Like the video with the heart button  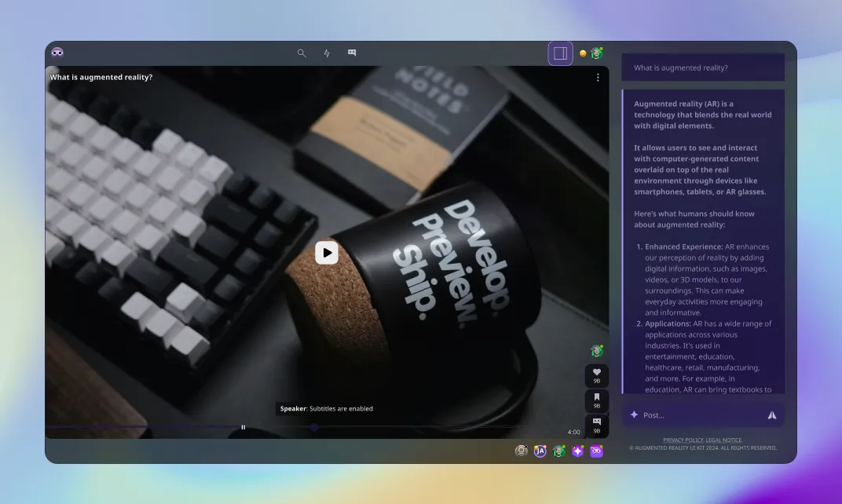coord(596,375)
